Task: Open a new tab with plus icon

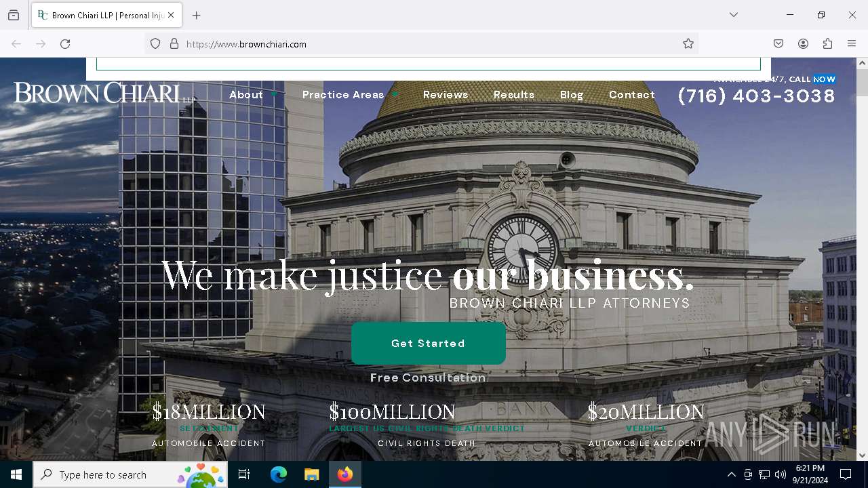Action: coord(197,15)
